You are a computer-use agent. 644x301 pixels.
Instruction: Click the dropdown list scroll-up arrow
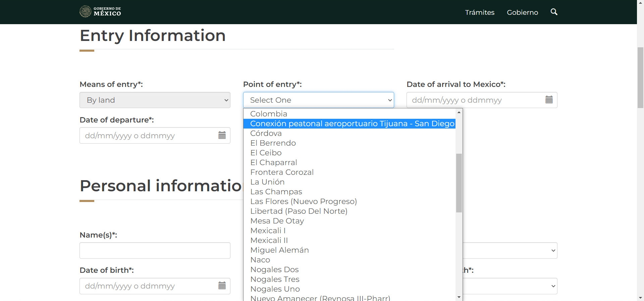click(x=459, y=112)
